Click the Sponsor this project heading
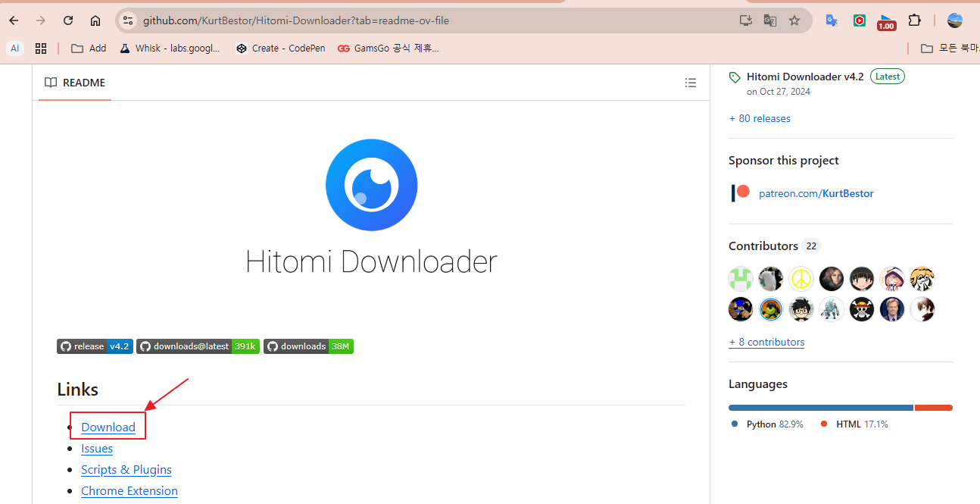Viewport: 980px width, 504px height. 784,160
